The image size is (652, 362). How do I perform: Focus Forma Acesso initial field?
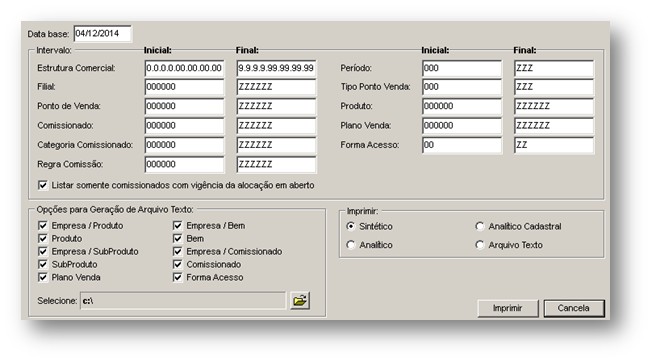462,145
